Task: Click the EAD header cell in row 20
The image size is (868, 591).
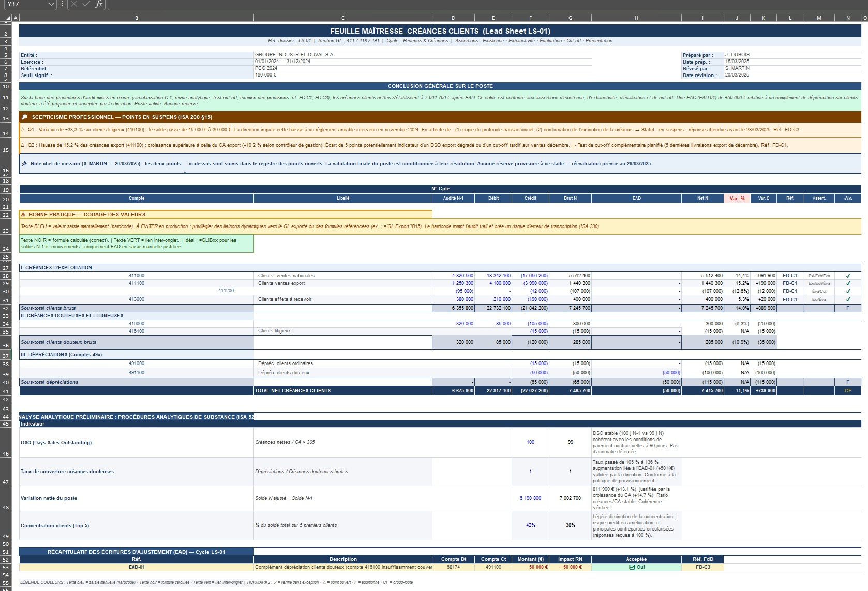Action: (636, 199)
